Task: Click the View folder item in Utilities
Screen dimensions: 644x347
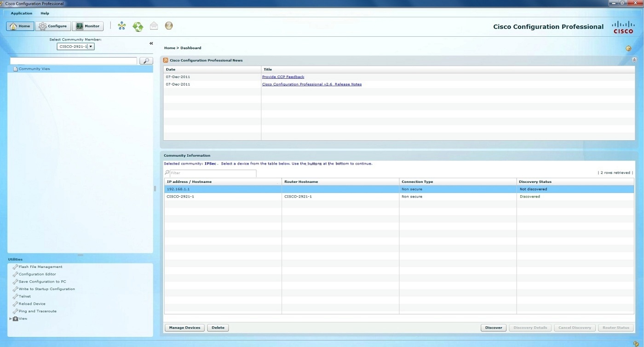Action: (x=20, y=319)
